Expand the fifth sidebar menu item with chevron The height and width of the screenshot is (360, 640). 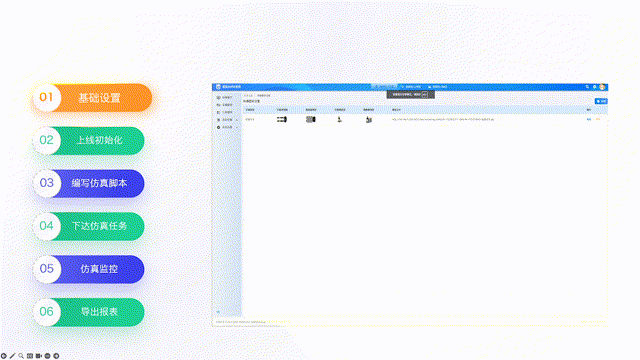pos(227,127)
